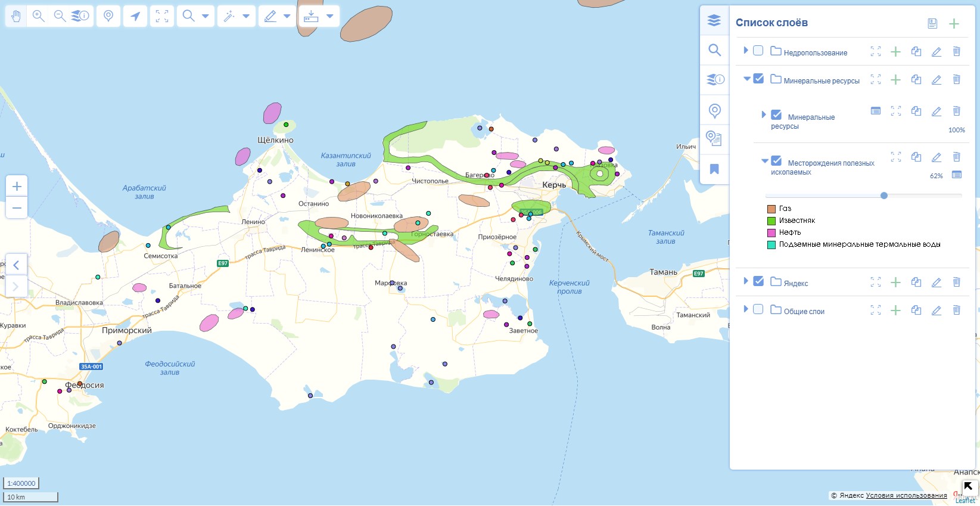The image size is (980, 506).
Task: Zoom in with the map plus button
Action: tap(17, 186)
